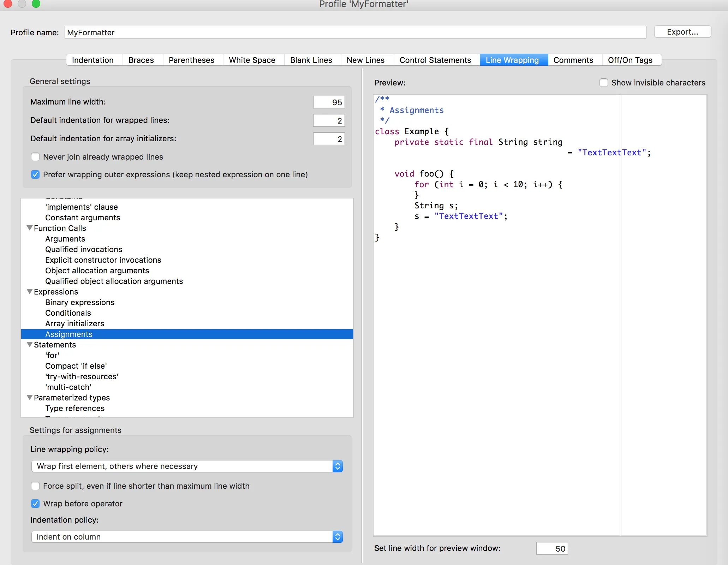Select Qualified invocations tree item
The height and width of the screenshot is (565, 728).
point(84,249)
